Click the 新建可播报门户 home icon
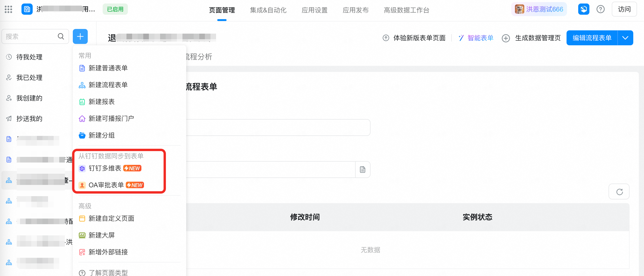The image size is (644, 276). (x=82, y=118)
